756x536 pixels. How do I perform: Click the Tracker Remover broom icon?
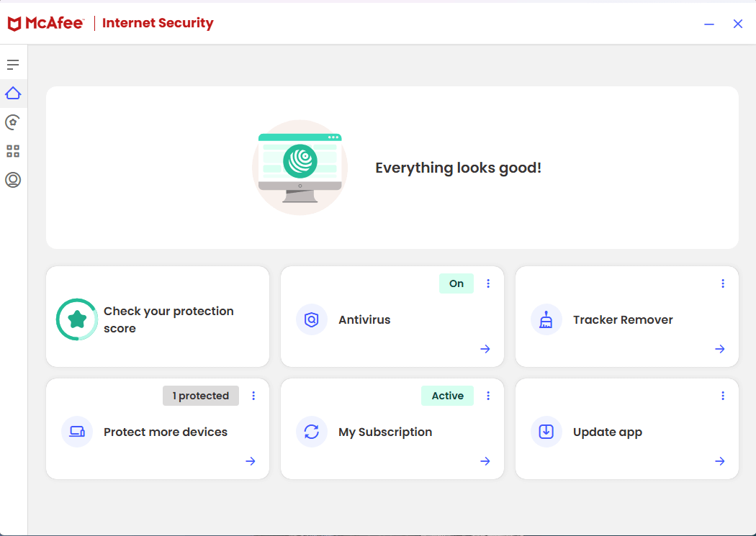546,319
